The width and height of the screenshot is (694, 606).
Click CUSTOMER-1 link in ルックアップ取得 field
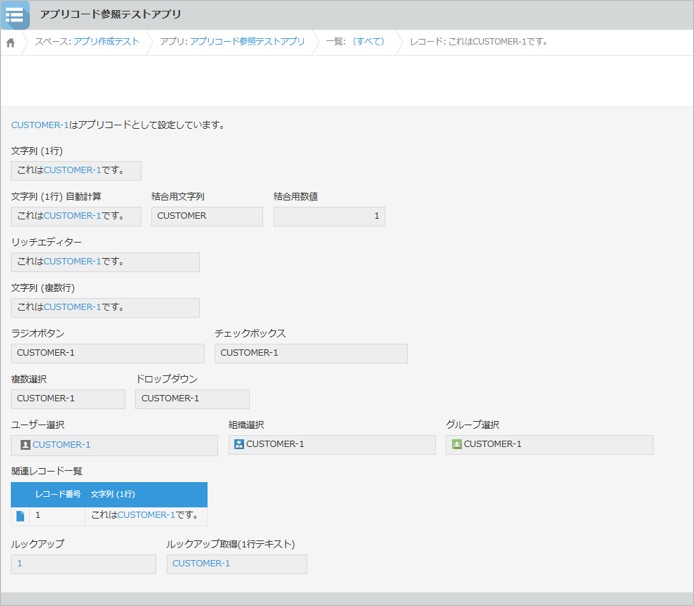[201, 564]
